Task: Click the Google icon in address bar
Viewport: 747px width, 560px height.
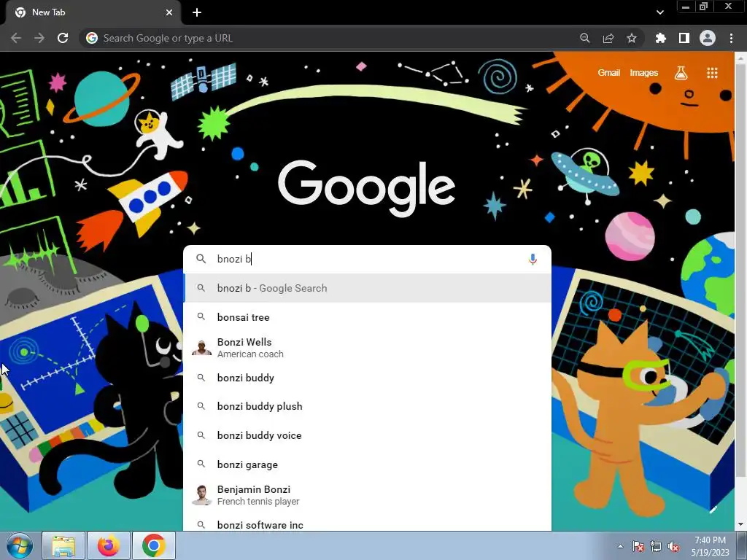Action: (92, 38)
